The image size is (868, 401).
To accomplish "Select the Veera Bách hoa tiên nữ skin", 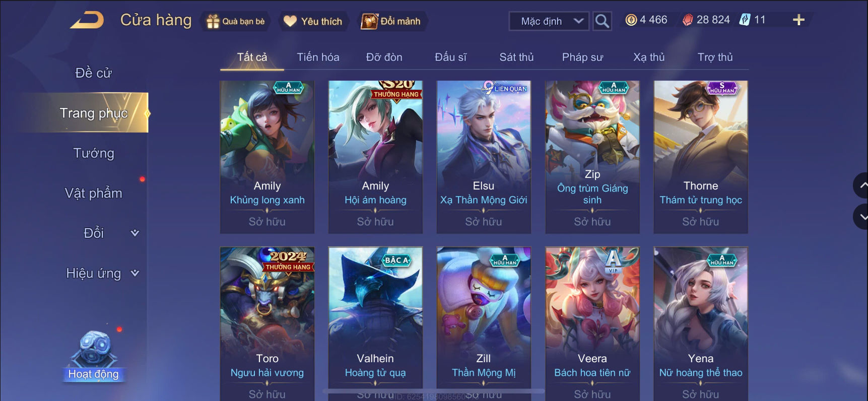I will (592, 323).
